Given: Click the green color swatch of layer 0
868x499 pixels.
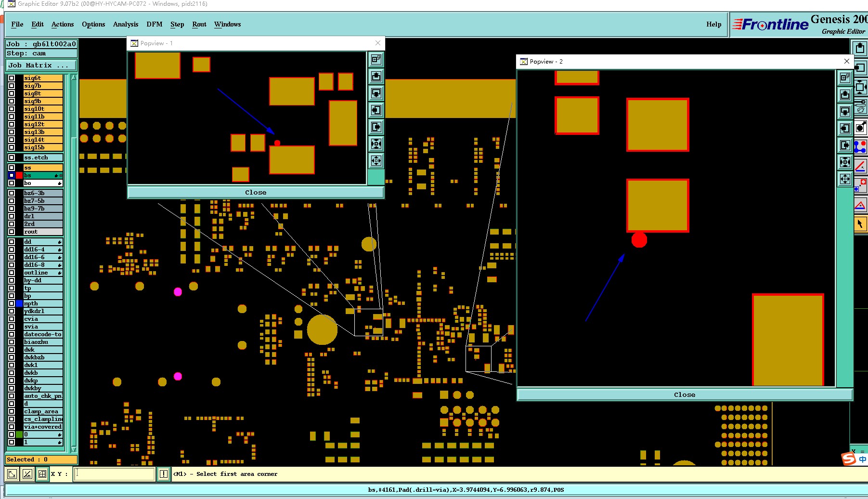Looking at the screenshot, I should coord(19,434).
